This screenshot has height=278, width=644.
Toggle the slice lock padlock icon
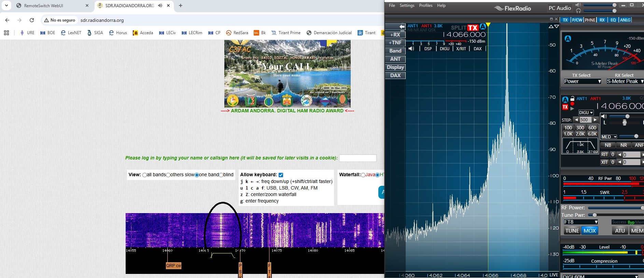(x=572, y=99)
